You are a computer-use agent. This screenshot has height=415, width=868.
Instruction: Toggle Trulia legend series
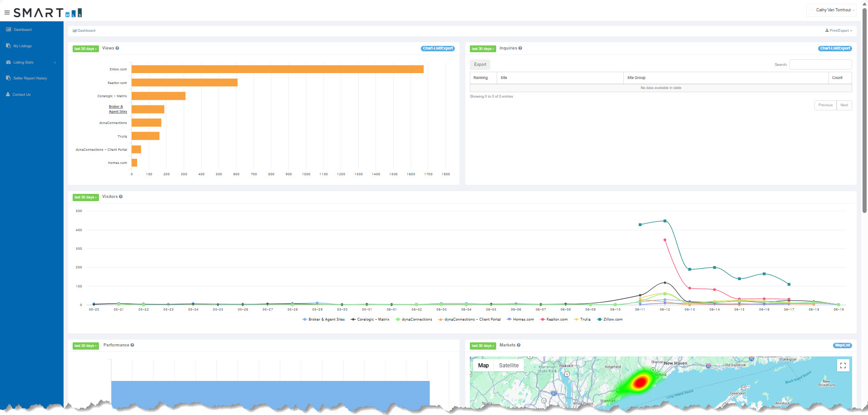pyautogui.click(x=582, y=319)
